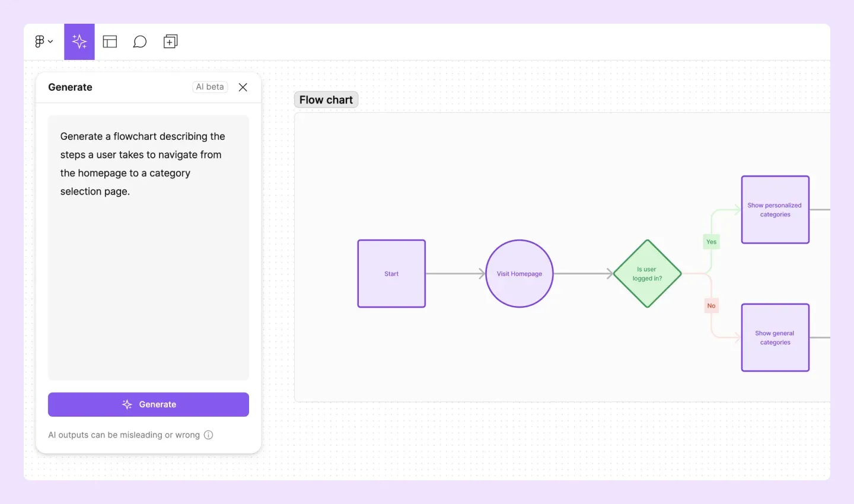Open the Figma main menu chevron
Viewport: 854px width, 504px height.
[50, 42]
